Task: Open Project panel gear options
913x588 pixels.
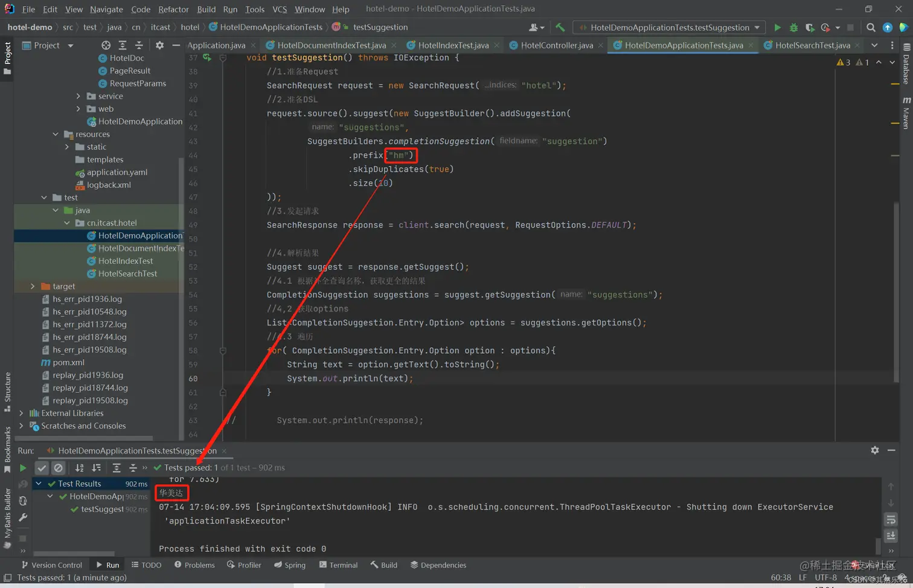Action: click(x=159, y=45)
